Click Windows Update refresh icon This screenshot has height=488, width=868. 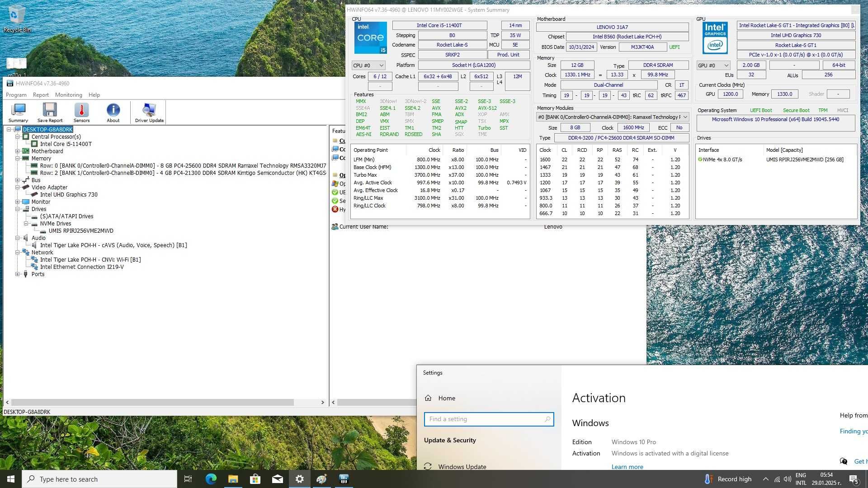[x=428, y=466]
